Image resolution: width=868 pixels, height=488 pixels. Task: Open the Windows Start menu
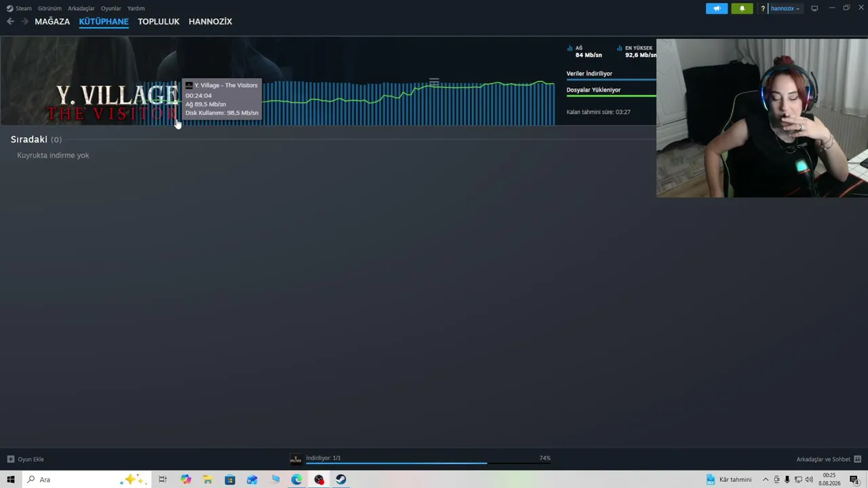[x=11, y=480]
